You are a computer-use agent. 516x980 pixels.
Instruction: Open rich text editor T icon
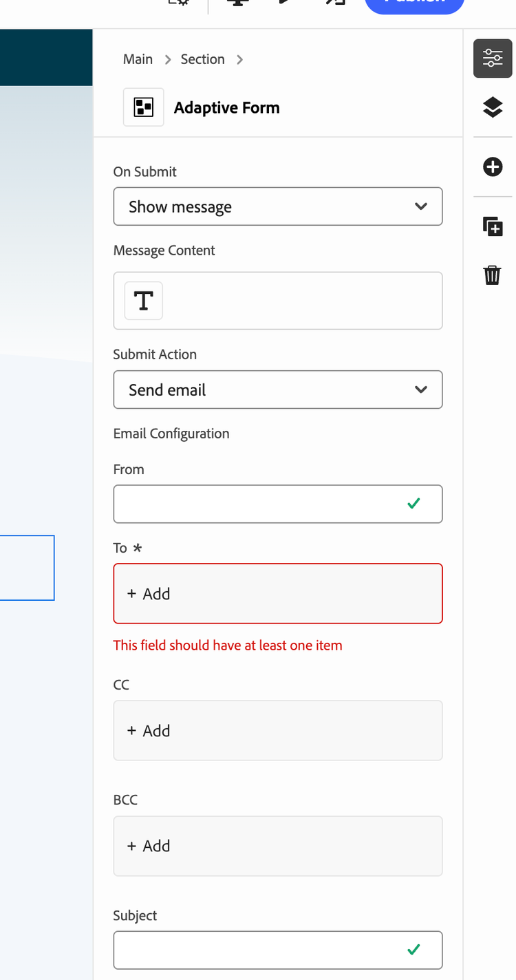click(x=144, y=301)
